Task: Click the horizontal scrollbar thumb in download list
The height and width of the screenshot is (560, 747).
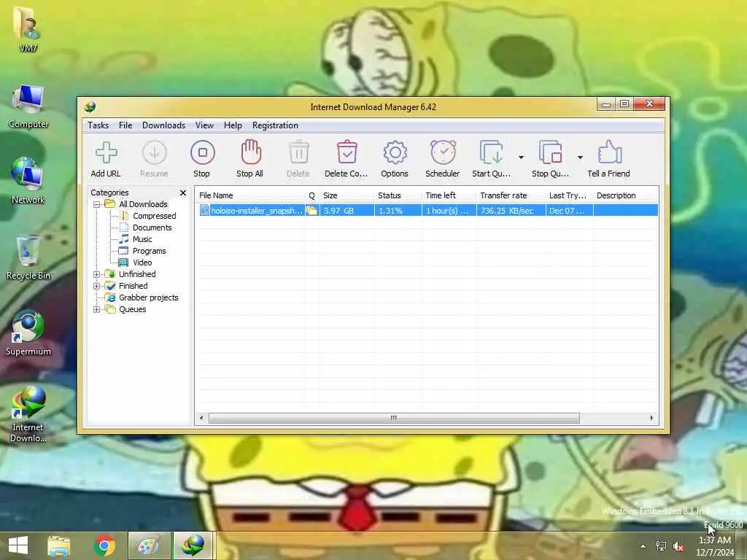Action: pos(394,418)
